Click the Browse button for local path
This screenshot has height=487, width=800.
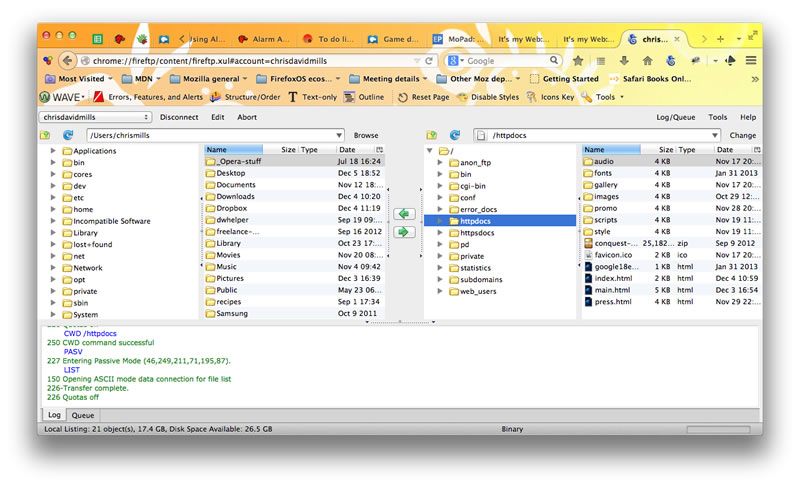(x=366, y=135)
